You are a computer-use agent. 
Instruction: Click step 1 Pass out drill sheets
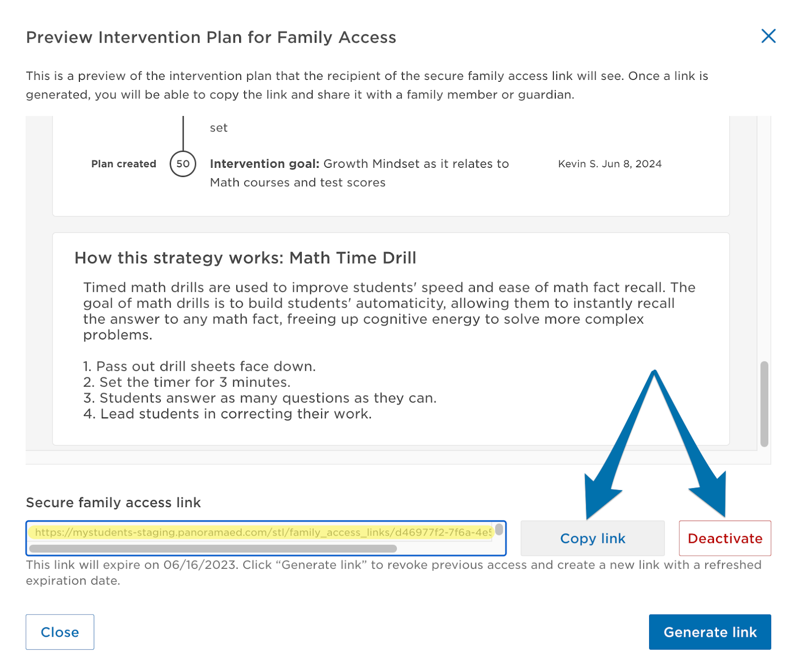(199, 366)
